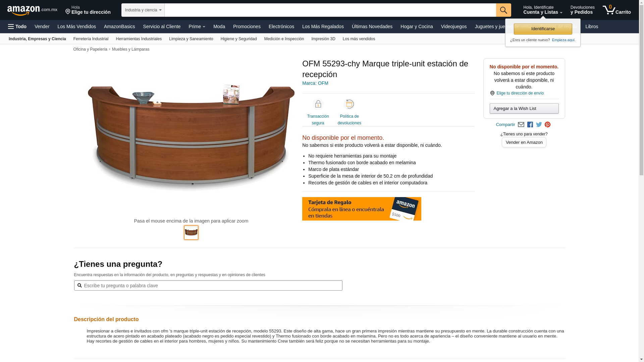Open the Todo hamburger menu
This screenshot has height=362, width=644.
click(x=17, y=26)
